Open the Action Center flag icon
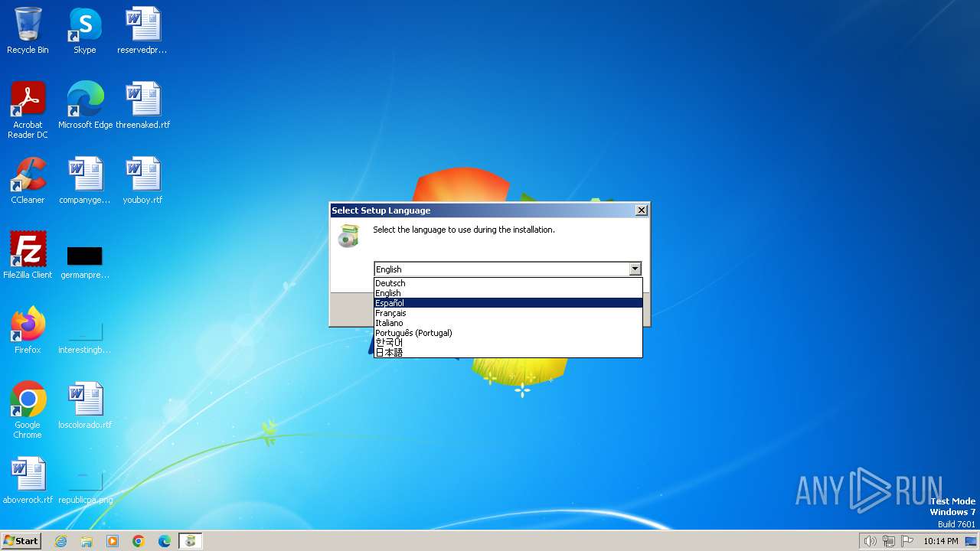980x551 pixels. 907,541
